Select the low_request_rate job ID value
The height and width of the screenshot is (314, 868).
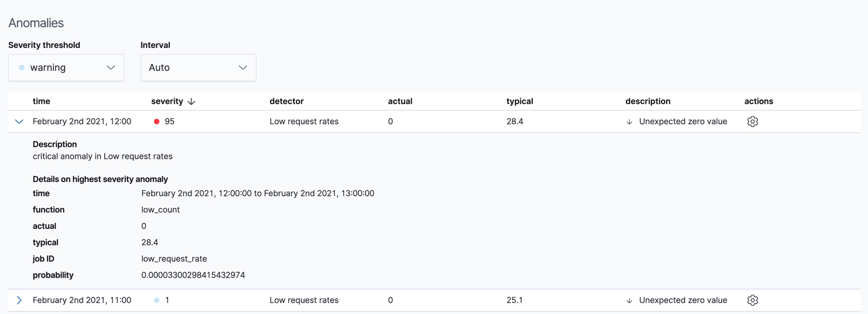174,258
